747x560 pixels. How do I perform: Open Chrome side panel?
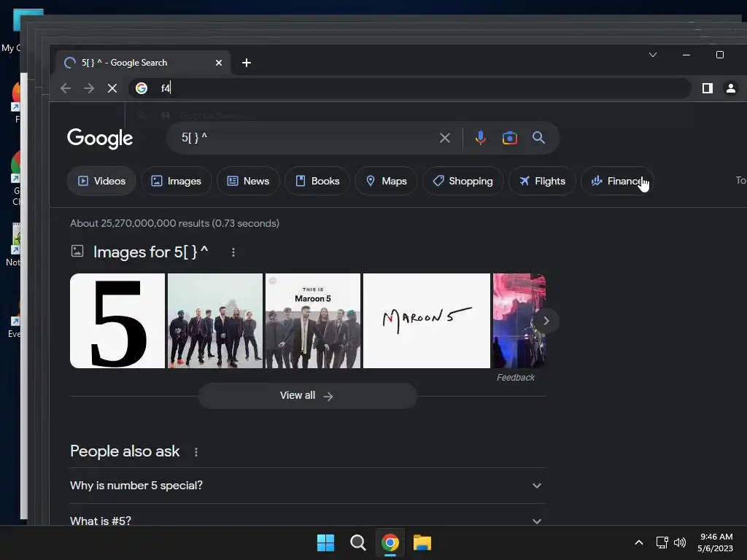point(708,88)
